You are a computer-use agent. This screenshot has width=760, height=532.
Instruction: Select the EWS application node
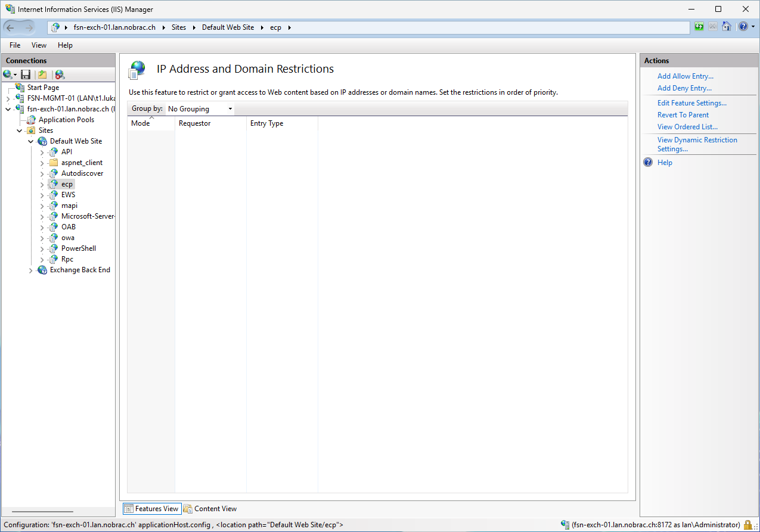(x=68, y=195)
